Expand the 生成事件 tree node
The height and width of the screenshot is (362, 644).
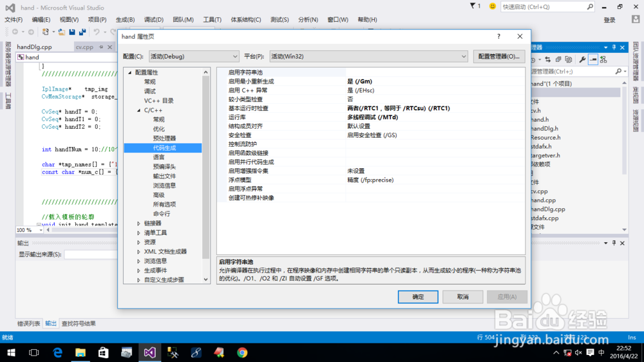click(139, 271)
